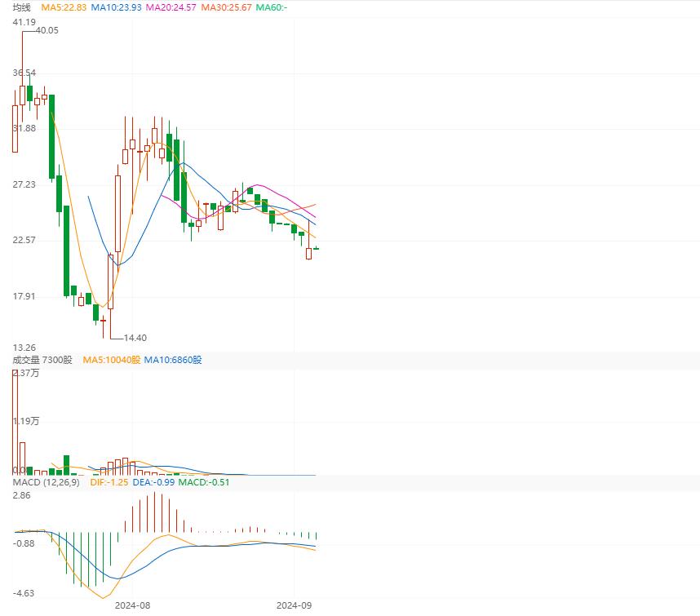Click the tallest red volume bar
The height and width of the screenshot is (616, 700).
pos(16,423)
